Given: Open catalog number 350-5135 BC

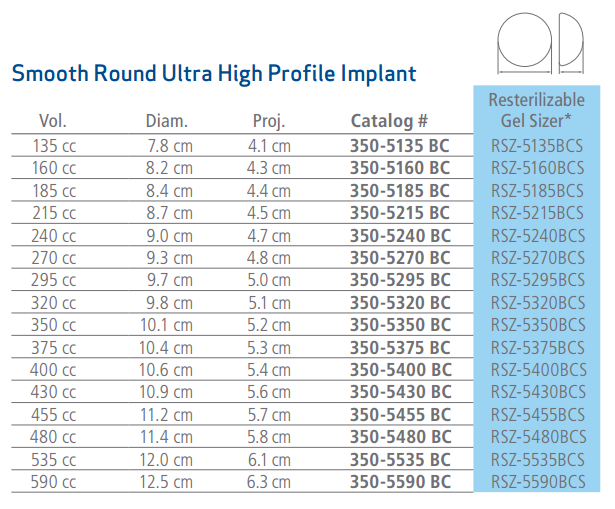Looking at the screenshot, I should pos(399,146).
